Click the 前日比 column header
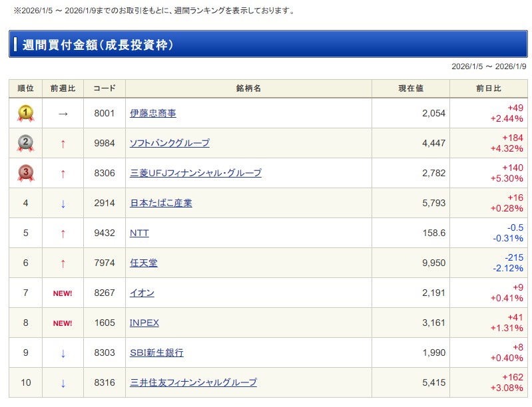The image size is (532, 407). [x=489, y=88]
